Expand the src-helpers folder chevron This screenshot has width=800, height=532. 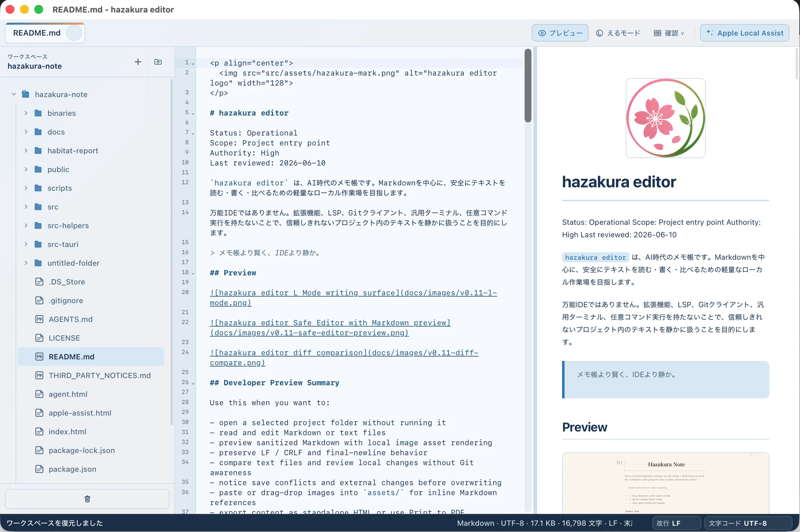click(x=26, y=225)
